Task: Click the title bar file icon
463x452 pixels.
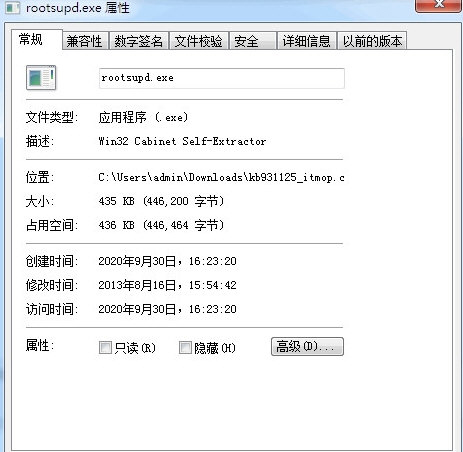Action: click(13, 7)
